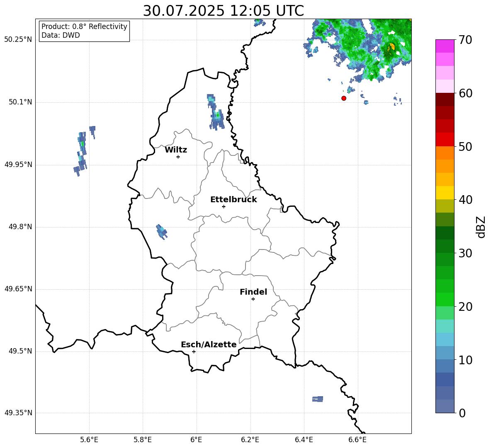Click the bright red colorbar segment just above 50
Image resolution: width=491 pixels, height=448 pixels.
point(445,140)
